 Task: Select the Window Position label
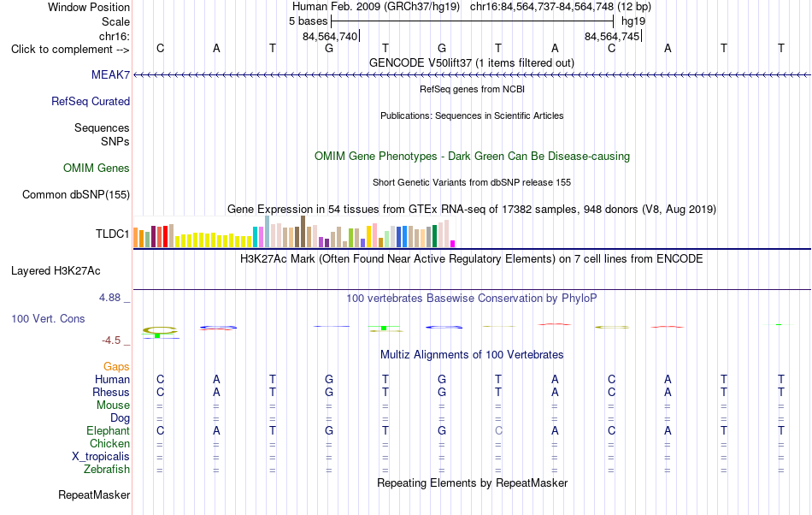pos(89,7)
